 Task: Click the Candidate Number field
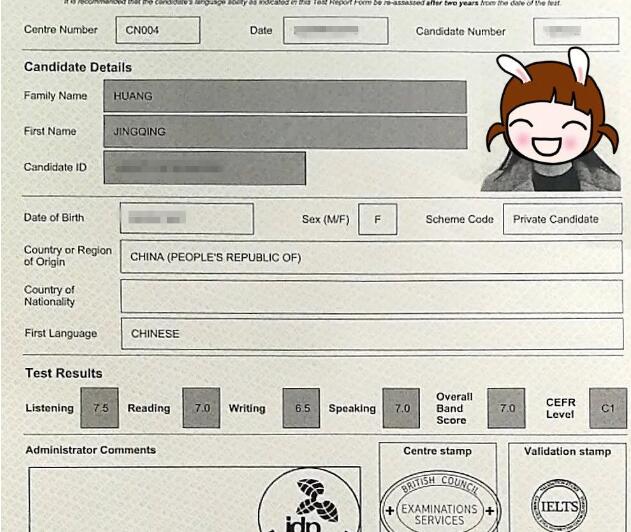click(x=575, y=31)
